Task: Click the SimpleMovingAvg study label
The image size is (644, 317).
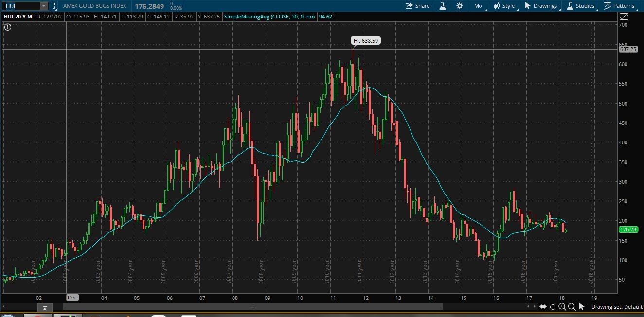Action: (269, 17)
